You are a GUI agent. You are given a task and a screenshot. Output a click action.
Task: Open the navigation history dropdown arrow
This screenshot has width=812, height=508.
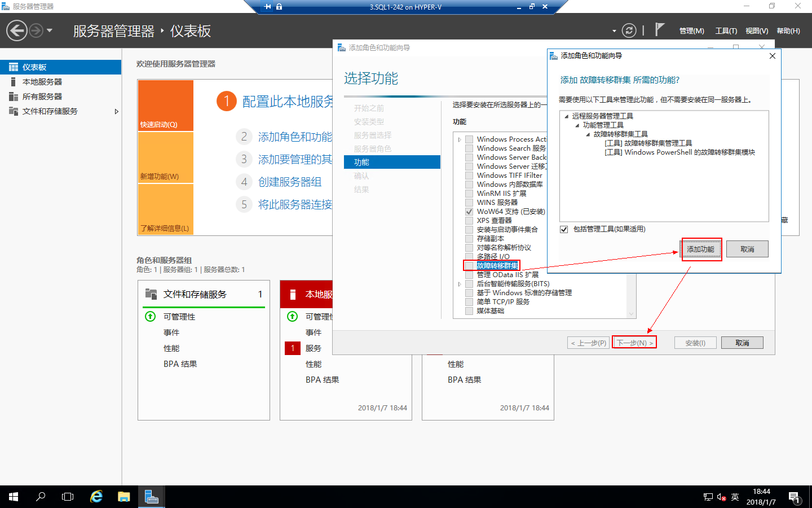50,30
